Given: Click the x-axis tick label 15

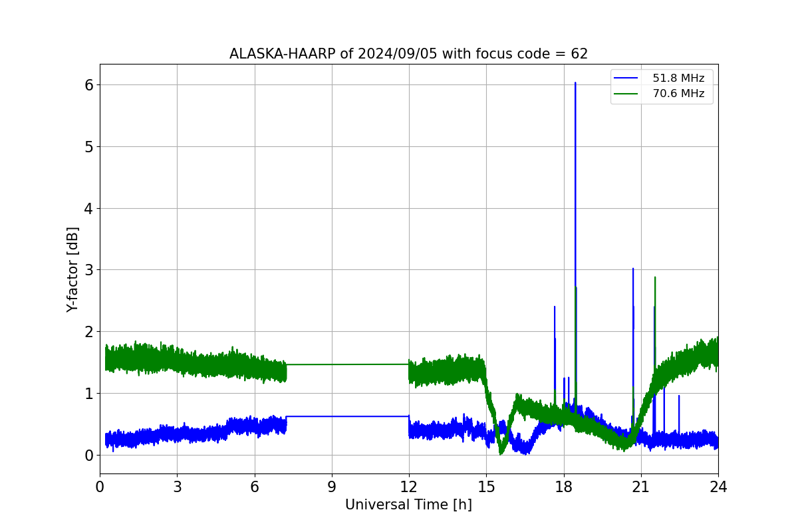Looking at the screenshot, I should tap(486, 487).
